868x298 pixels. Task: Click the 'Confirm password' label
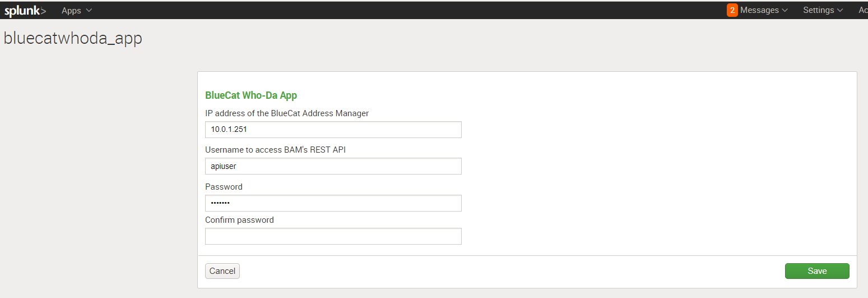tap(239, 220)
